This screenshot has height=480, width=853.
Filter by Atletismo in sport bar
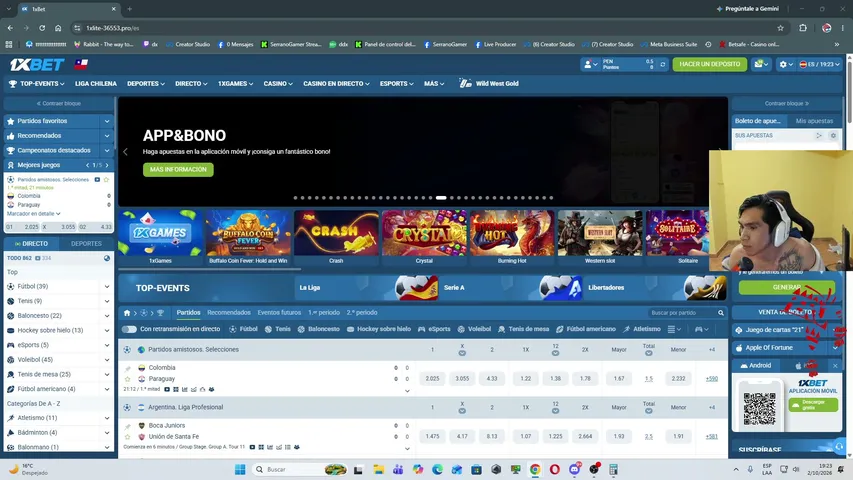(x=642, y=329)
